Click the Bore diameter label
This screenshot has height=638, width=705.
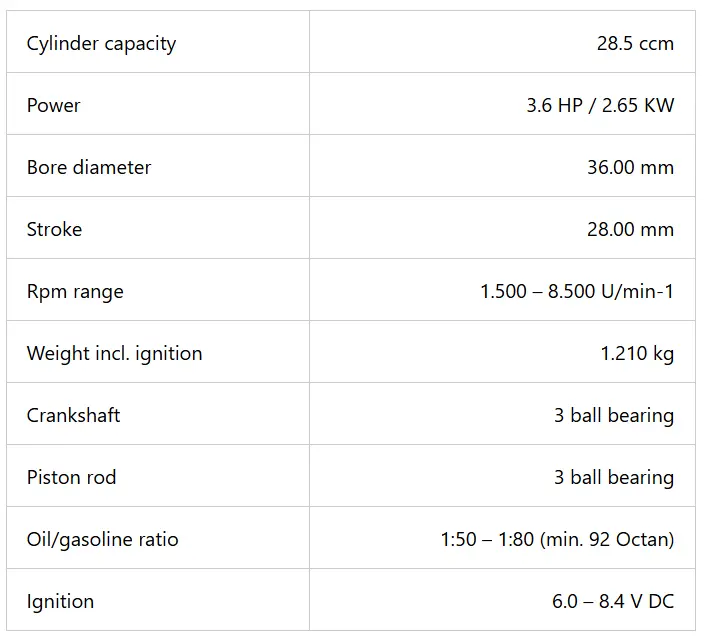tap(89, 167)
